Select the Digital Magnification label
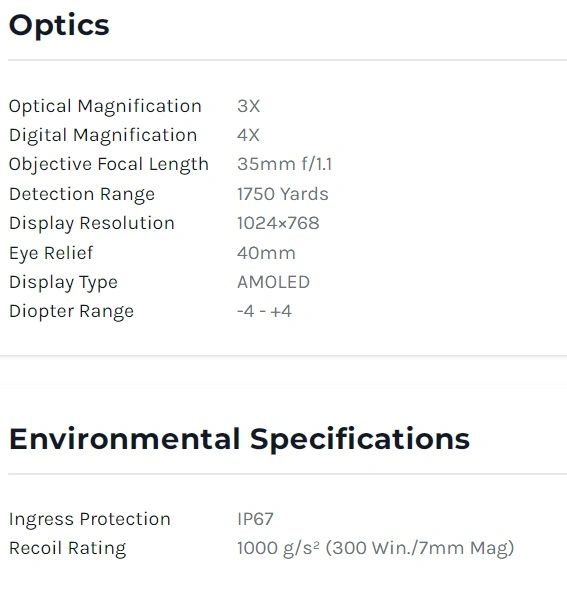The image size is (567, 597). click(x=103, y=136)
